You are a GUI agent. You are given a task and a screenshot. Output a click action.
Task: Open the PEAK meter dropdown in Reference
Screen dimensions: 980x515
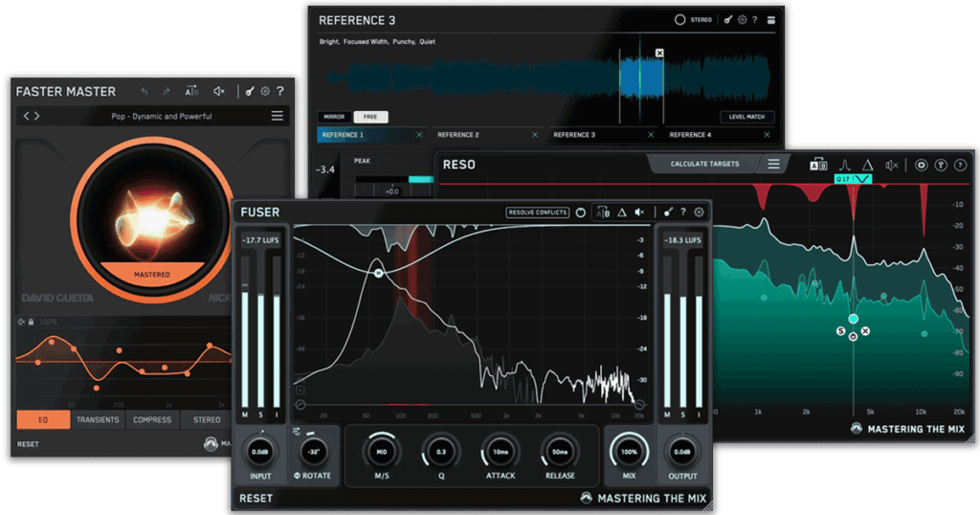point(363,161)
